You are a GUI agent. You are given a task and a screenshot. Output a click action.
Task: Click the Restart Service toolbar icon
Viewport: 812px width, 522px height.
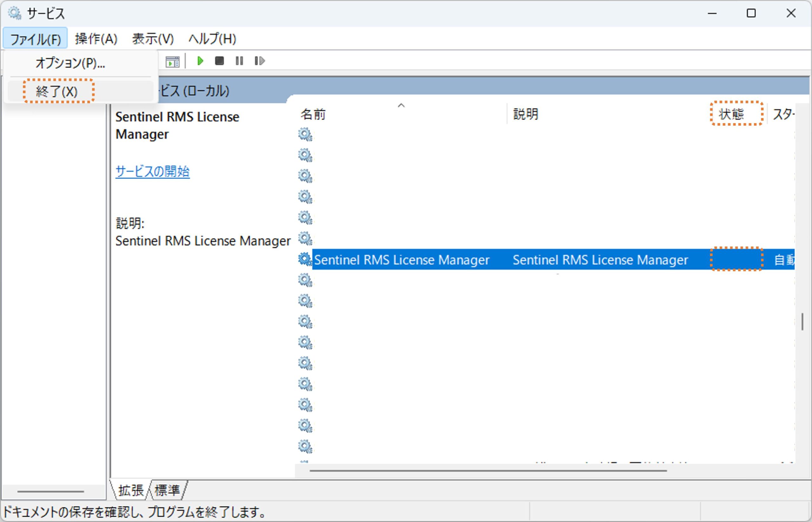coord(259,61)
